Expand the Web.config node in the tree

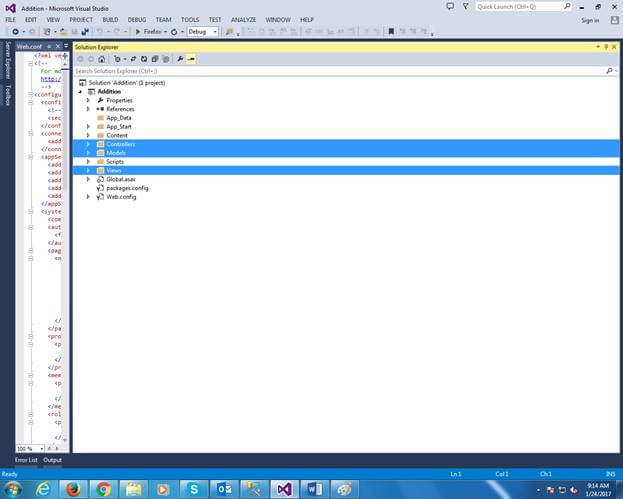pos(88,197)
